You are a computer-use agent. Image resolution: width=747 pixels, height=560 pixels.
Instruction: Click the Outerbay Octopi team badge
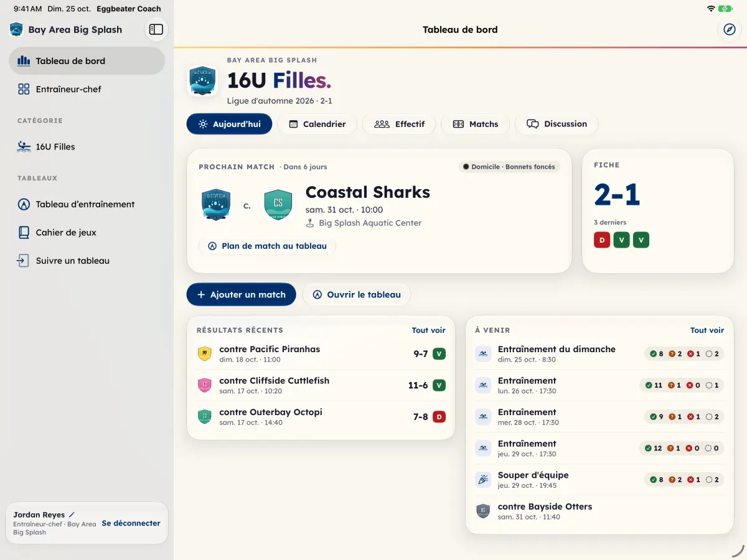(204, 417)
